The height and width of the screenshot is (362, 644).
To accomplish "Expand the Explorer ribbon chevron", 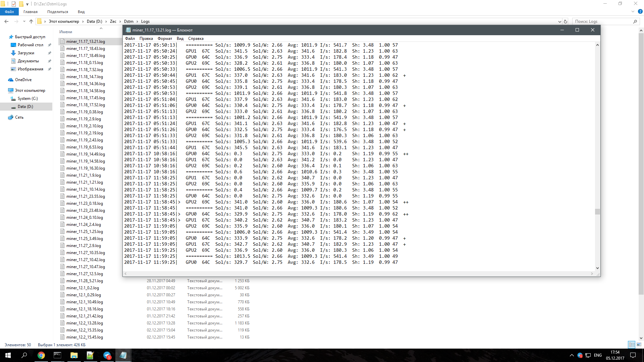I will coord(633,11).
